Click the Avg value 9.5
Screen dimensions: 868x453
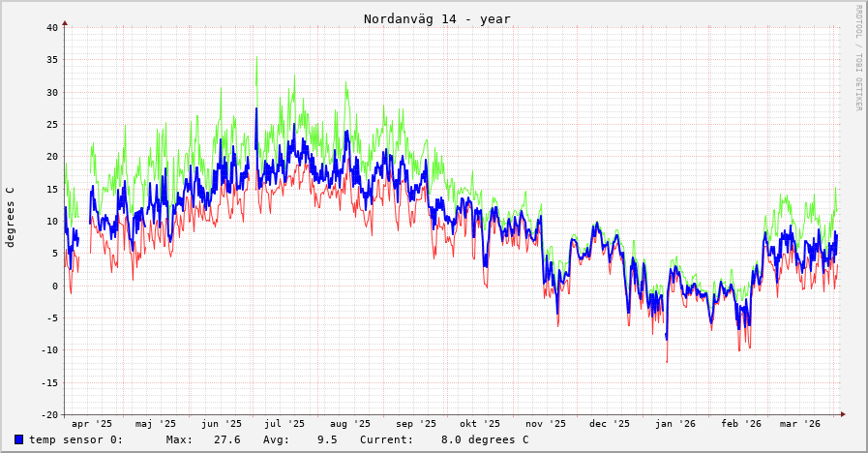click(x=327, y=439)
